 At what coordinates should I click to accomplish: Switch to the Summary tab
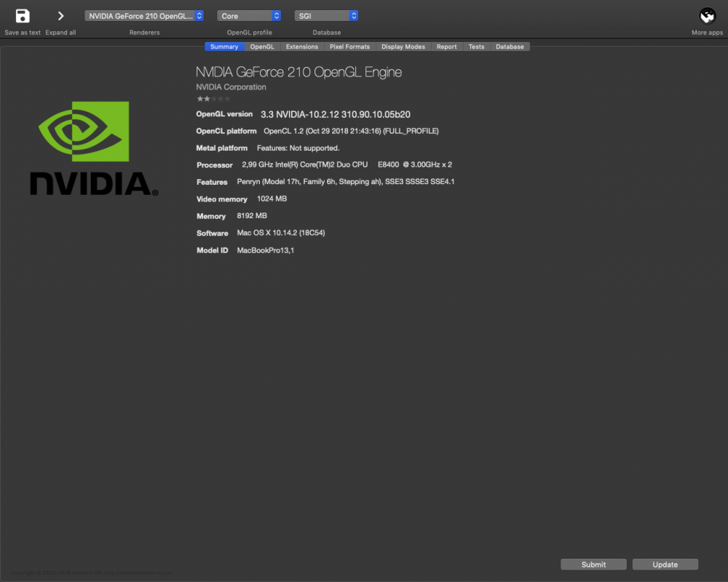click(x=224, y=47)
